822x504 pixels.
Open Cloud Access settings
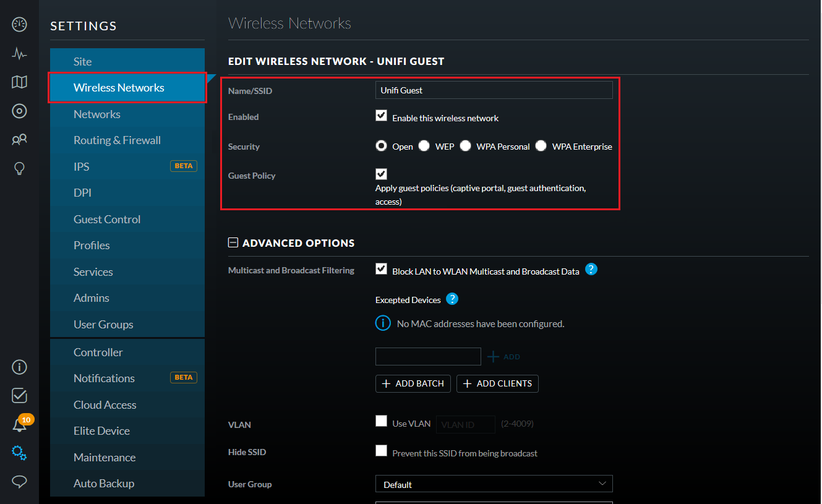click(x=127, y=404)
